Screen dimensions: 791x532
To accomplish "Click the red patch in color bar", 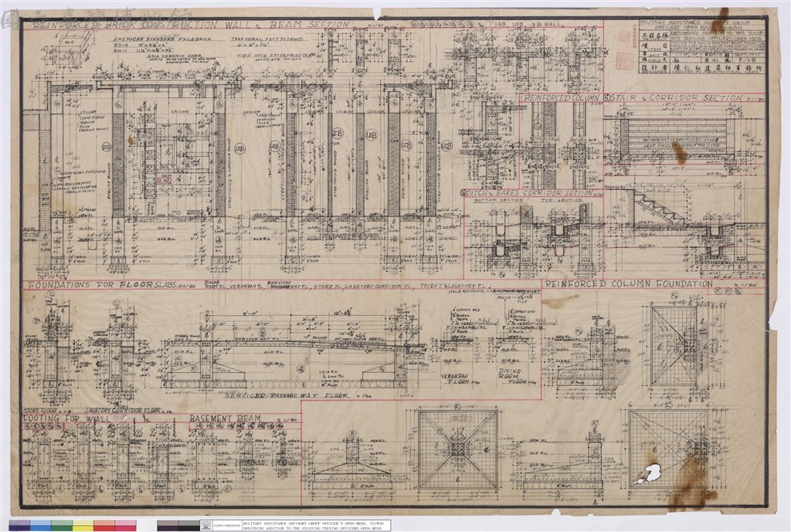I will 104,526.
